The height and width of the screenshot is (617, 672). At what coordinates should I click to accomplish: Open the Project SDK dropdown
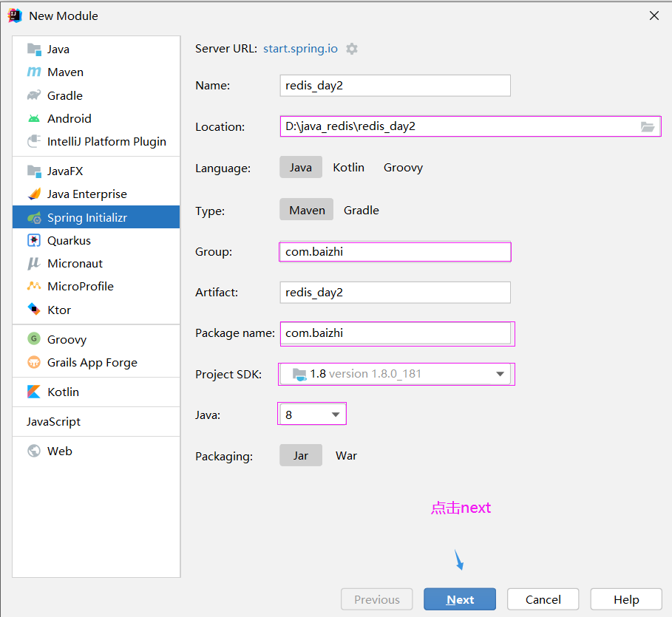[x=396, y=374]
